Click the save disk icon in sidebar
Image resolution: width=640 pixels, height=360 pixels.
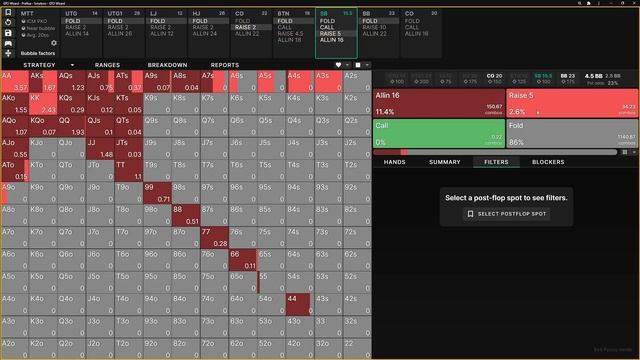click(x=8, y=33)
